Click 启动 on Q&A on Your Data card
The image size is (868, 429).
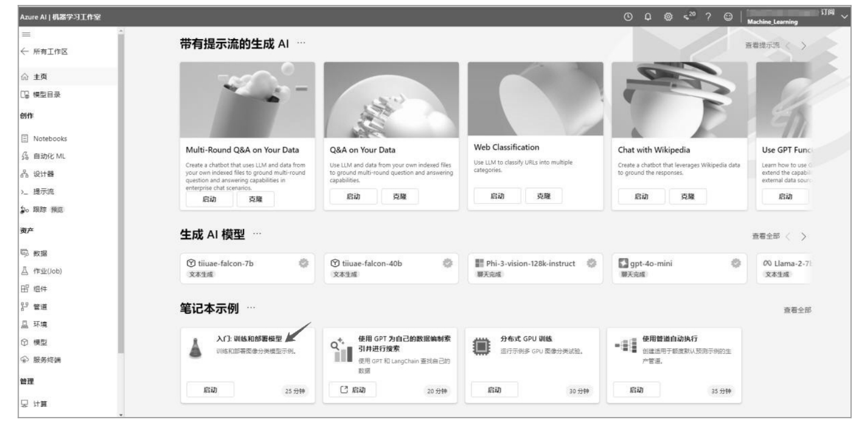(353, 196)
